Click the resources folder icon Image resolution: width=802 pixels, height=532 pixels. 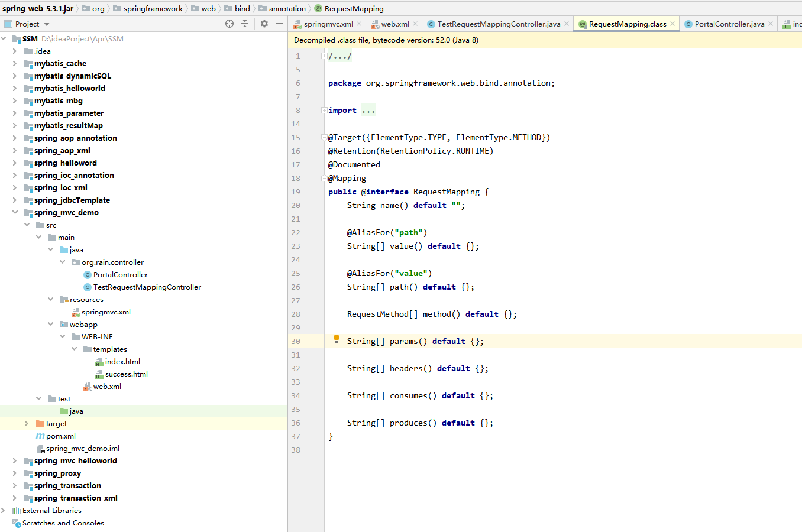[x=64, y=300]
